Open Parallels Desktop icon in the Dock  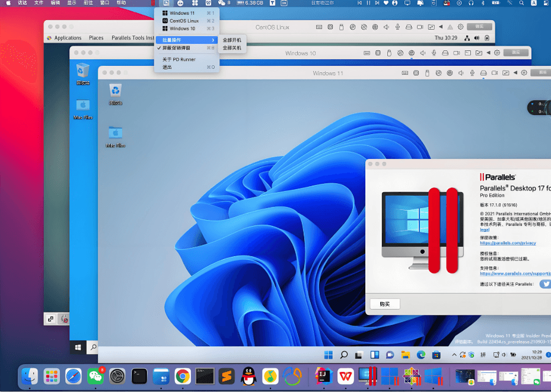(x=368, y=377)
